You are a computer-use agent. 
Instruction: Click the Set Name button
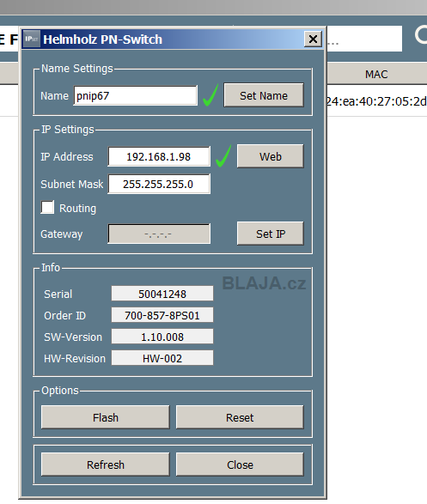pos(264,95)
